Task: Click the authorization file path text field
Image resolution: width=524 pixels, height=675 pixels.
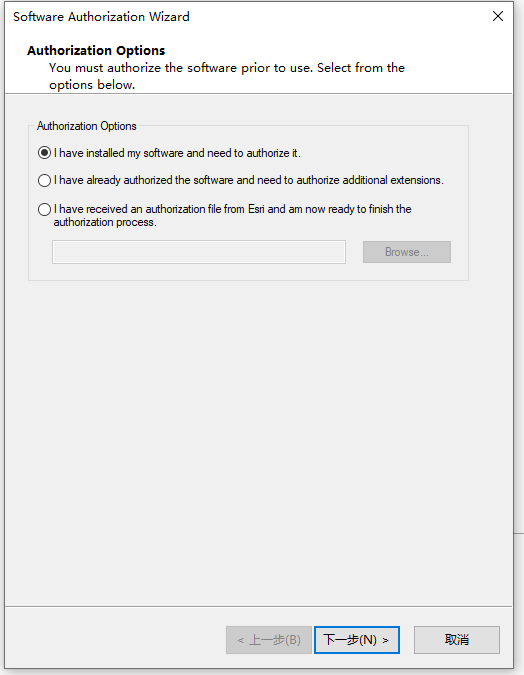Action: (x=199, y=252)
